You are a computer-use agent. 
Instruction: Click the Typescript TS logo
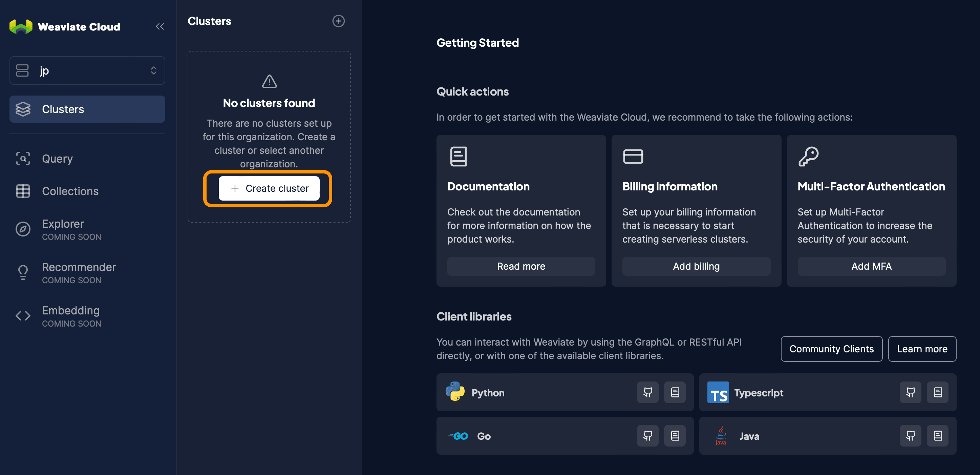(718, 392)
